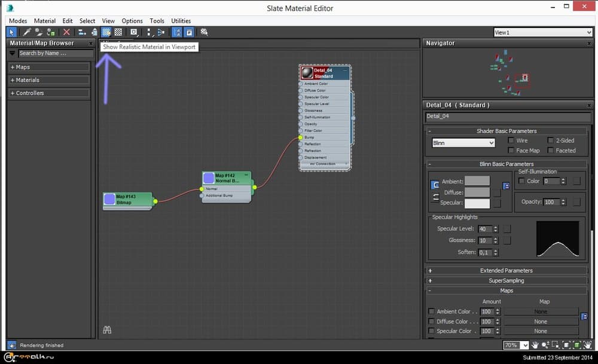Click the Specular color swatch
The image size is (598, 364).
click(x=477, y=204)
